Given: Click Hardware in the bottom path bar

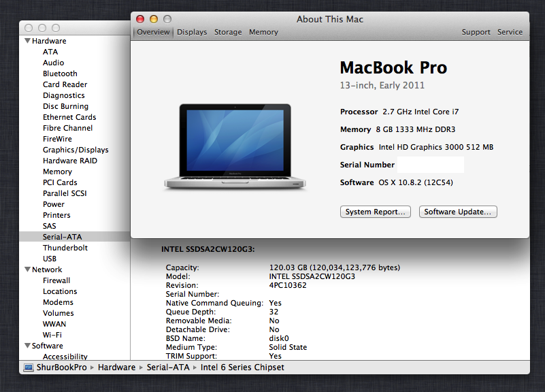Looking at the screenshot, I should [116, 367].
